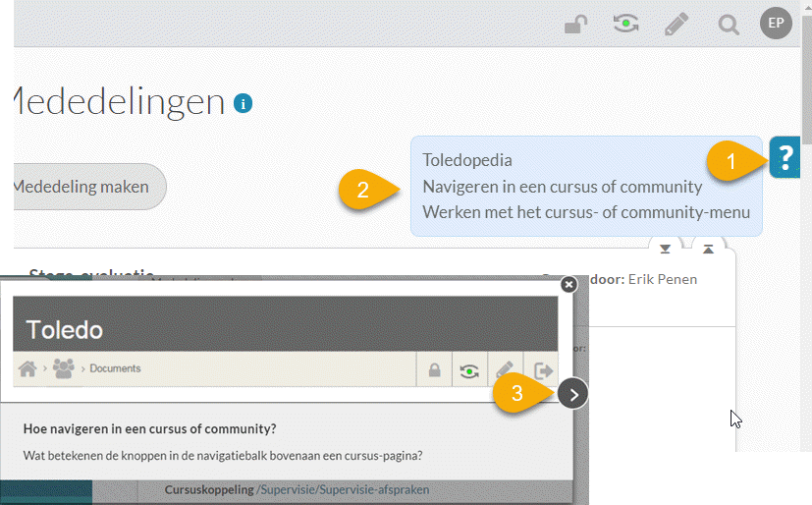Open 'Werken met het cursus- of community-menu'

pyautogui.click(x=586, y=212)
